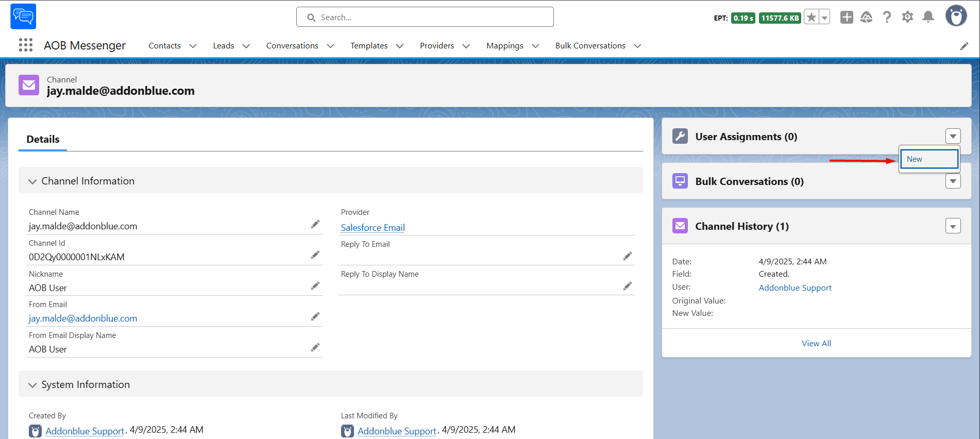Expand the Contacts tab dropdown chevron
This screenshot has height=439, width=980.
click(193, 46)
